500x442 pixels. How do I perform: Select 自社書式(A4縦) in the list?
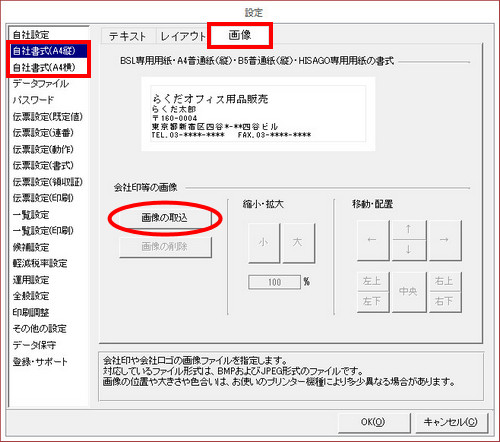49,51
